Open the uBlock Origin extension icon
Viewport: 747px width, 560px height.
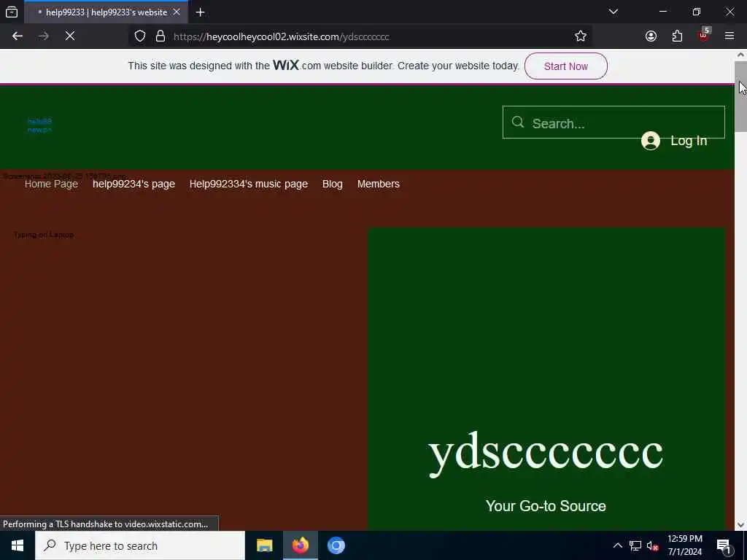704,35
